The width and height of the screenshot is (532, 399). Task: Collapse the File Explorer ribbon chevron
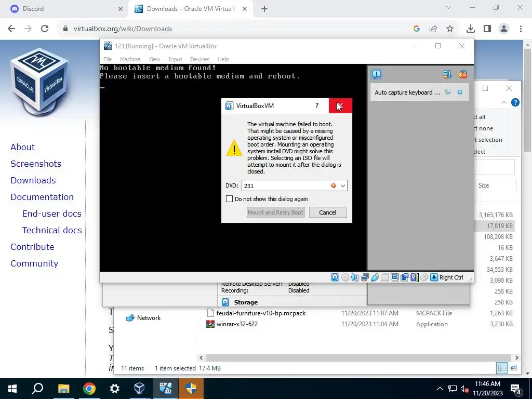click(x=504, y=102)
